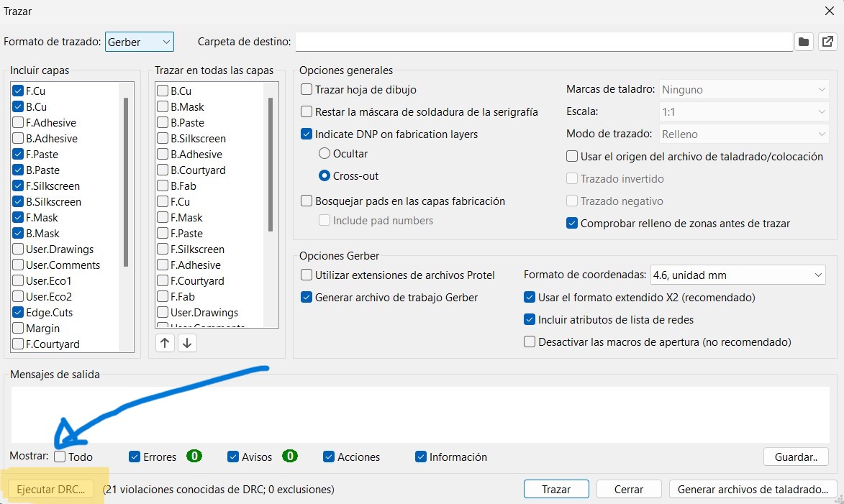Move selected layer down with arrow button
The image size is (844, 504).
coord(187,343)
